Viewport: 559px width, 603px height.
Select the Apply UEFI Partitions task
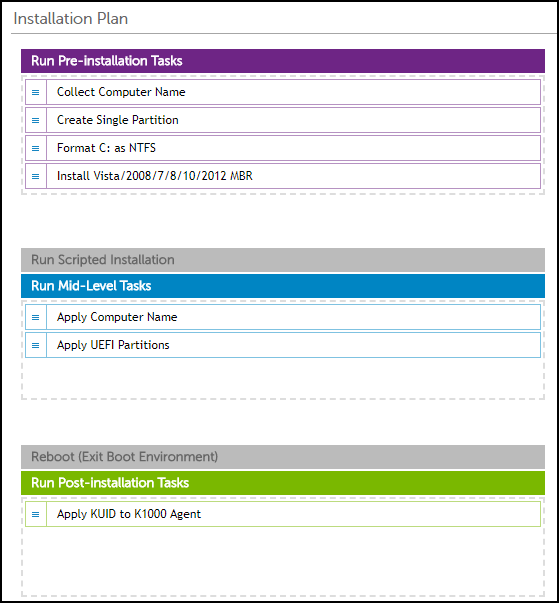click(283, 345)
